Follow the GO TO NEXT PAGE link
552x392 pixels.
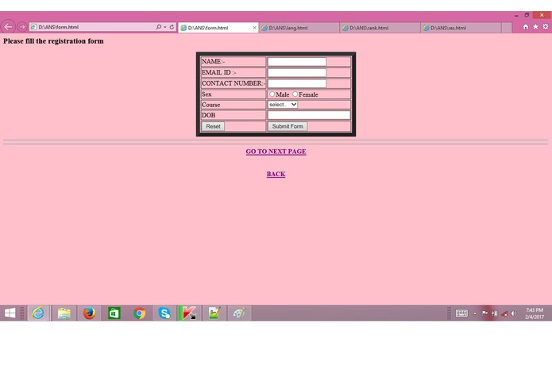276,152
